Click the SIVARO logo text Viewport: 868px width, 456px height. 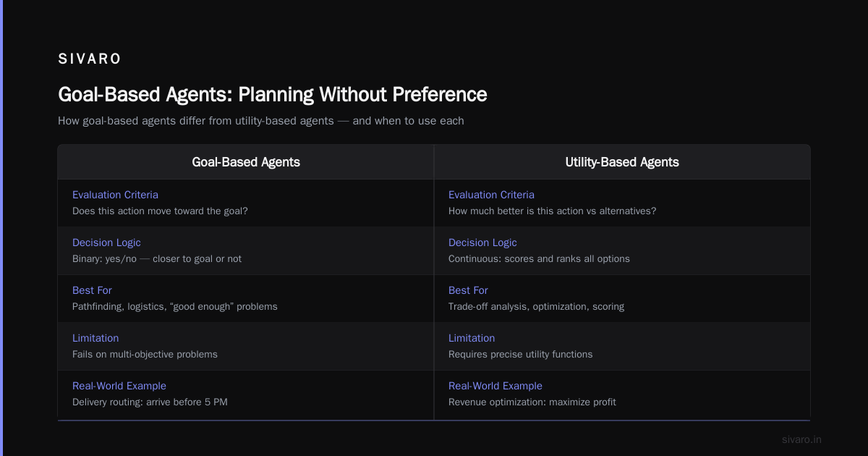pyautogui.click(x=90, y=59)
